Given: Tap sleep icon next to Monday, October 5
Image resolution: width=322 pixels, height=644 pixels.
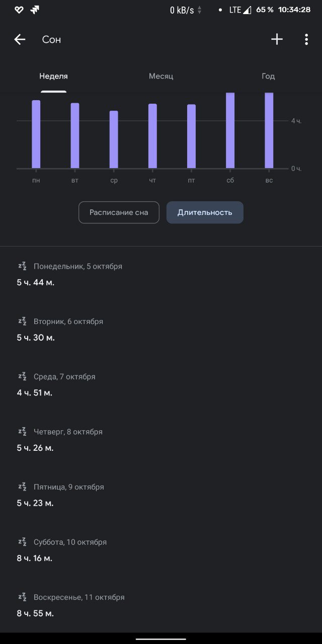Looking at the screenshot, I should 22,266.
